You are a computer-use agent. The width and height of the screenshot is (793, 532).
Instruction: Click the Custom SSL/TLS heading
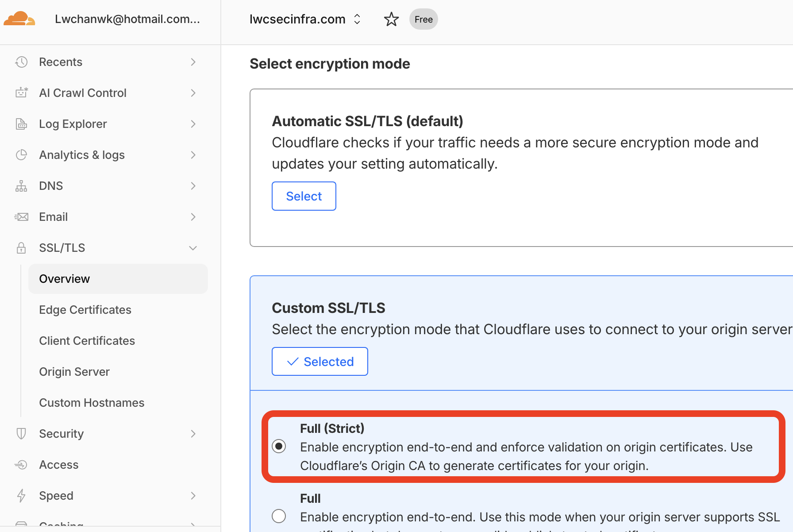[x=328, y=308]
